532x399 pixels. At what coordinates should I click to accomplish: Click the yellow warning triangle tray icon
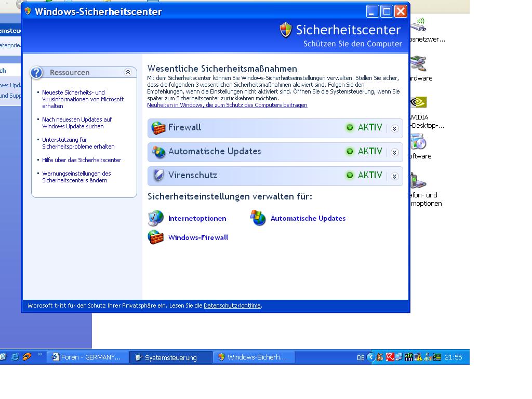tap(418, 357)
